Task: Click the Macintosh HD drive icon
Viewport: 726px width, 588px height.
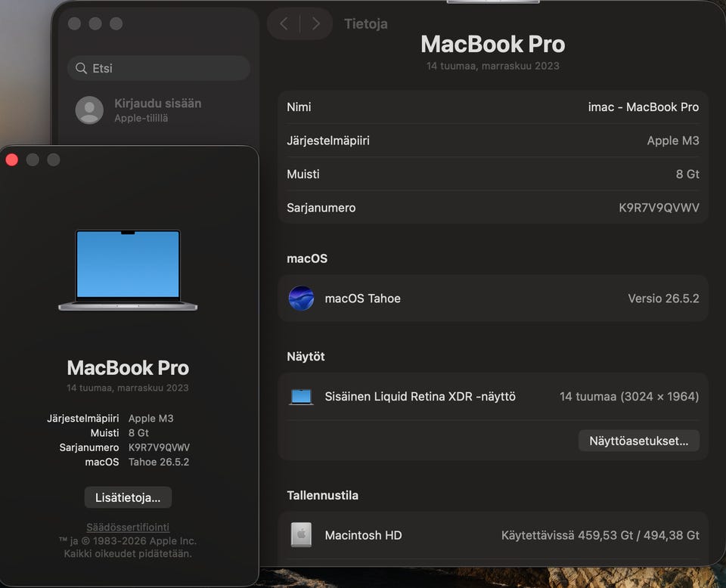Action: 301,535
